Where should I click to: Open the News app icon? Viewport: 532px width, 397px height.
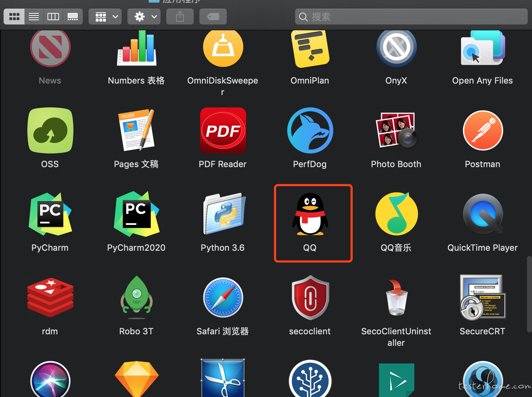coord(50,48)
